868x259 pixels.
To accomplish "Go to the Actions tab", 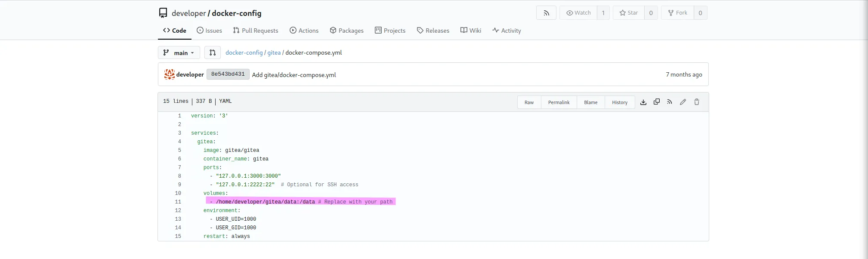I will 304,31.
